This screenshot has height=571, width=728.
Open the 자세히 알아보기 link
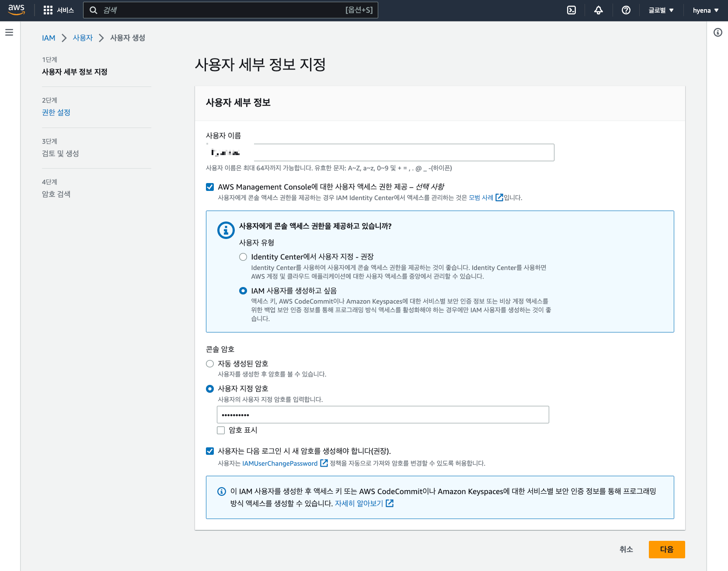(359, 503)
